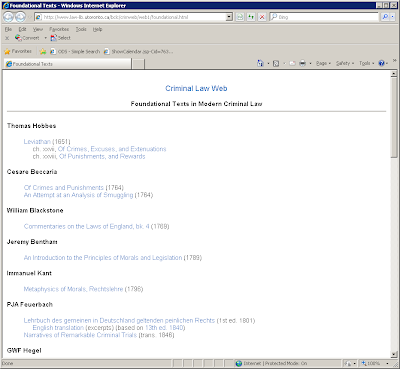
Task: Open the zoom level dropdown arrow
Action: coord(387,363)
